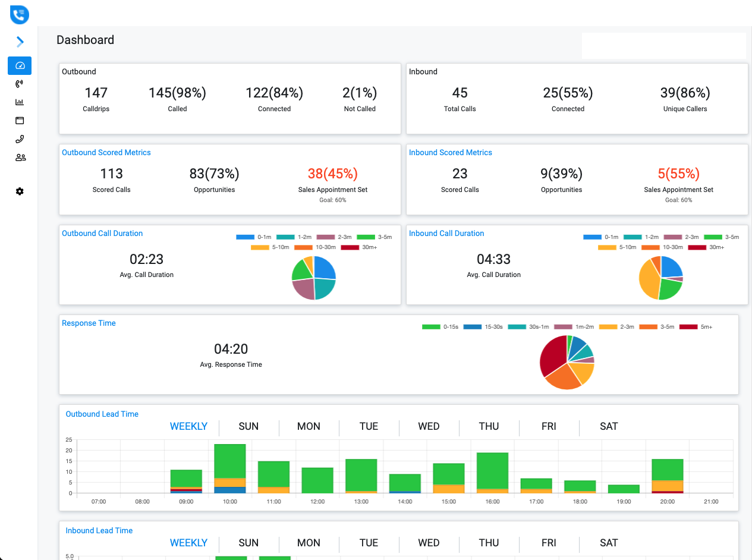The height and width of the screenshot is (560, 752).
Task: Click the 30s-1m color swatch in Response Time legend
Action: tap(517, 327)
